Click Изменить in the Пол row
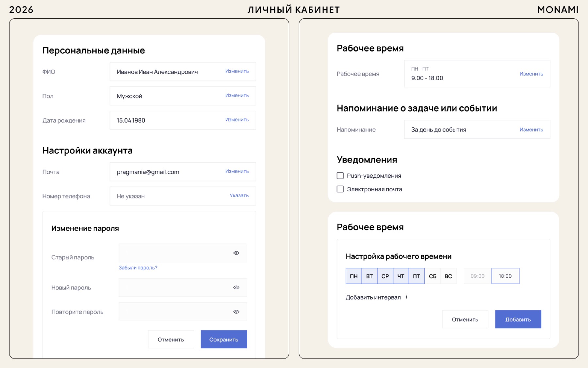Screen dimensions: 588x368 (237, 95)
